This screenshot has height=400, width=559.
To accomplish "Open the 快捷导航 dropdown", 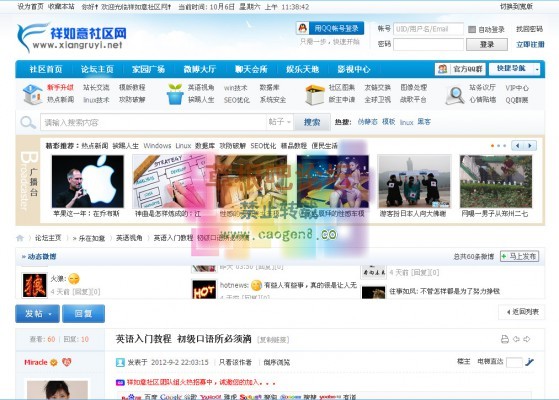I will coord(514,68).
